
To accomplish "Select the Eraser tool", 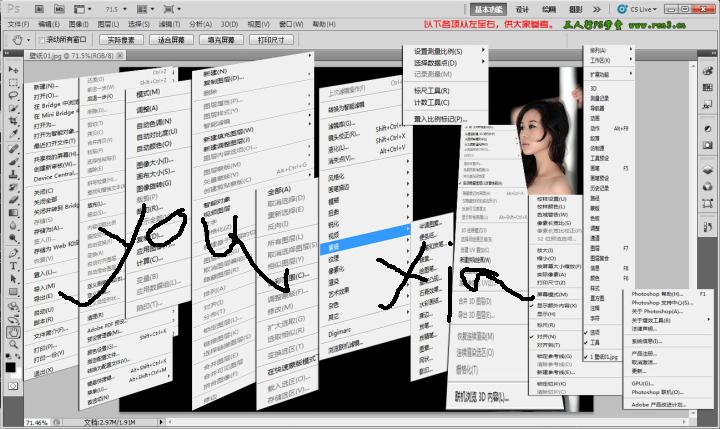I will pos(13,200).
